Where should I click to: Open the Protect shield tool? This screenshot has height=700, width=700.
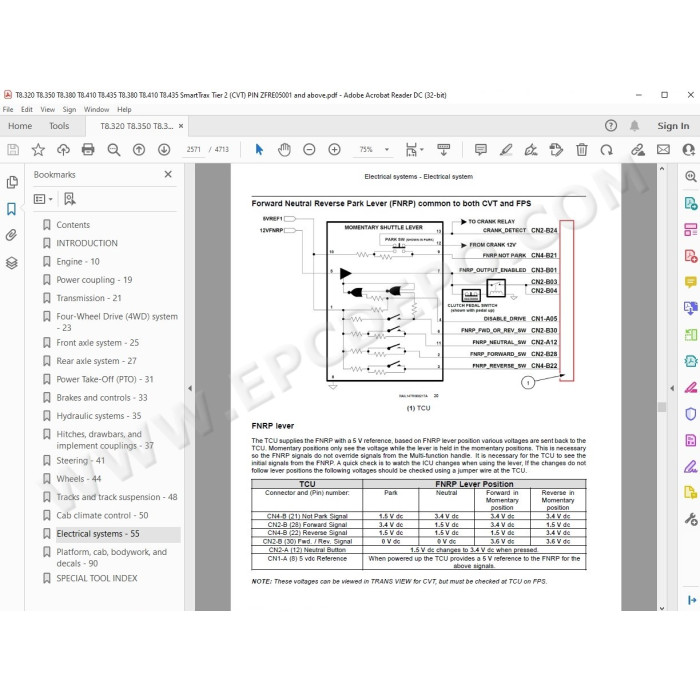pos(691,414)
